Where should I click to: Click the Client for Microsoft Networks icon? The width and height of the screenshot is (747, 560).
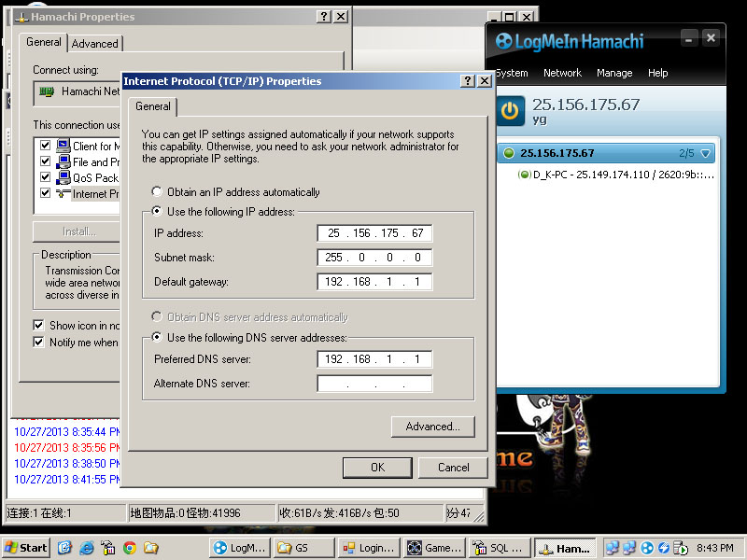point(63,146)
